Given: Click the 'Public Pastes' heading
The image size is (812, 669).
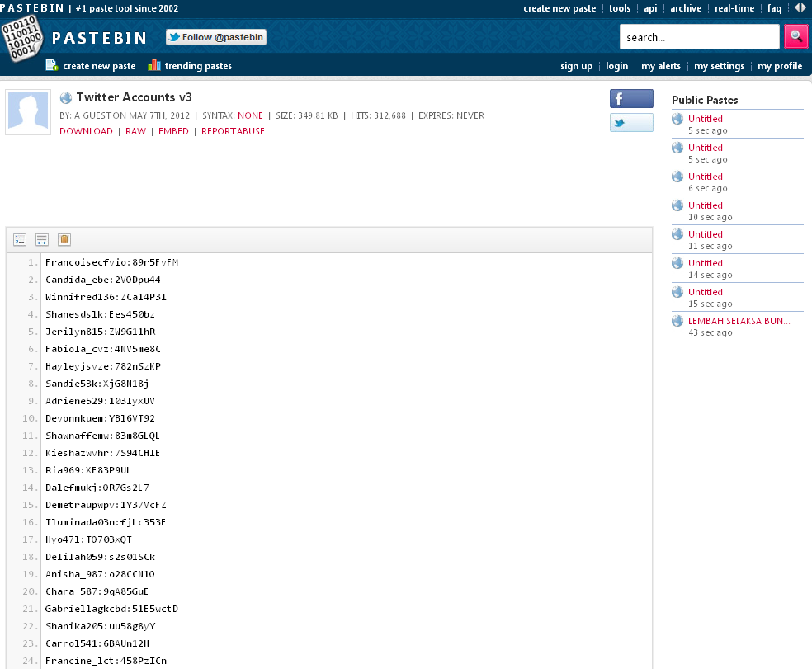Looking at the screenshot, I should (x=705, y=100).
